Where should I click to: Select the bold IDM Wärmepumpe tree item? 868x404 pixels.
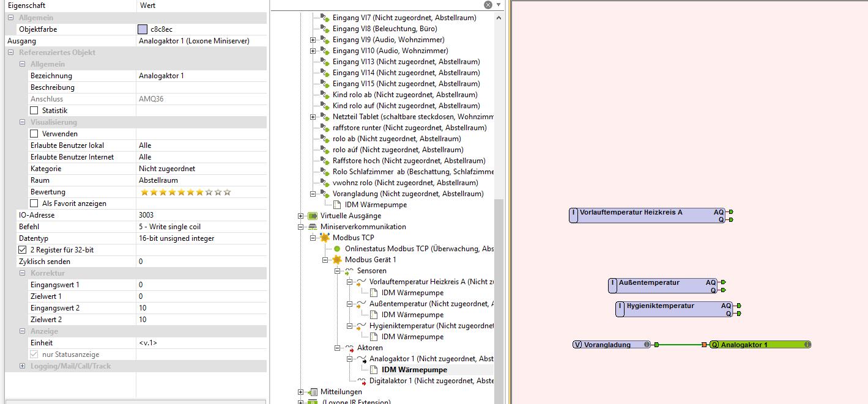click(414, 370)
